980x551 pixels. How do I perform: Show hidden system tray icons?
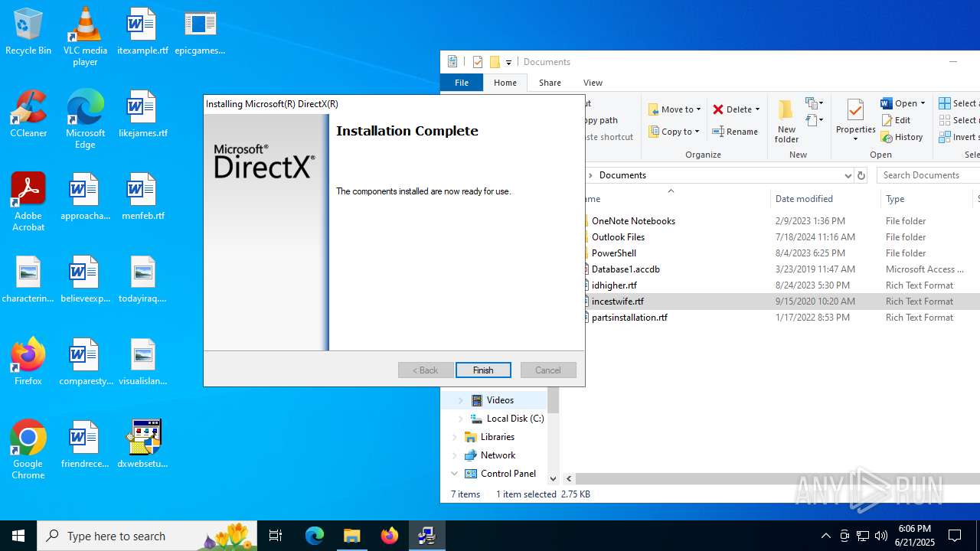coord(825,536)
